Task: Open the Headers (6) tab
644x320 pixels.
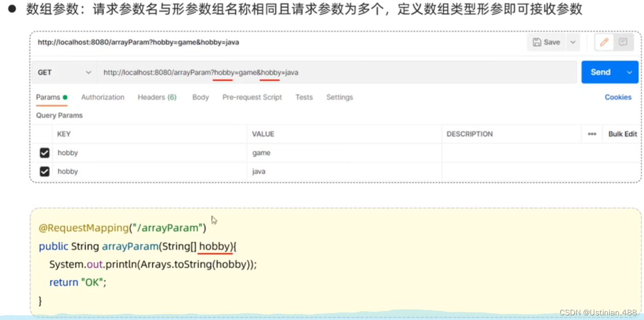Action: point(157,97)
